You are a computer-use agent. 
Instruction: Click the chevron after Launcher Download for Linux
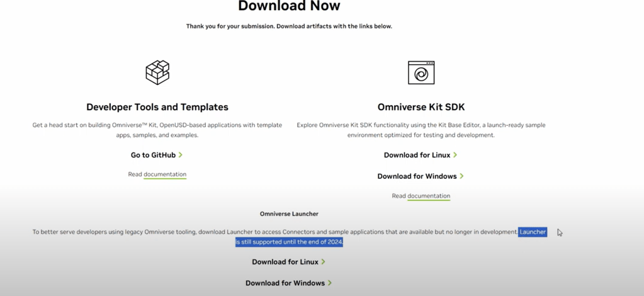click(x=324, y=262)
